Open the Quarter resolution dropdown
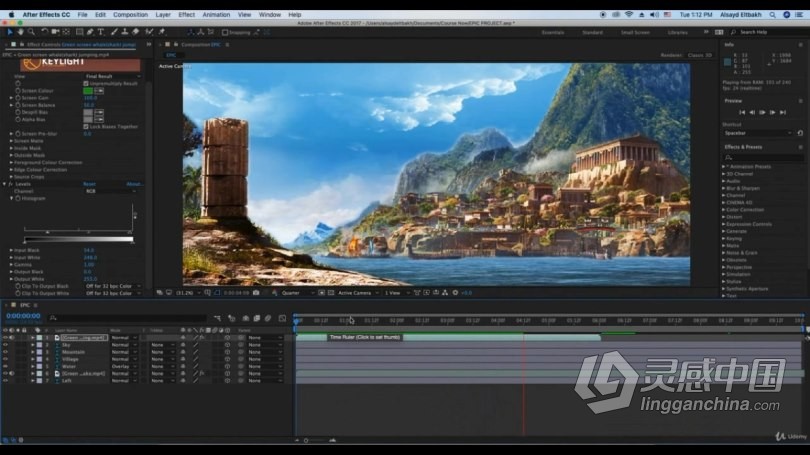The height and width of the screenshot is (455, 810). 297,293
